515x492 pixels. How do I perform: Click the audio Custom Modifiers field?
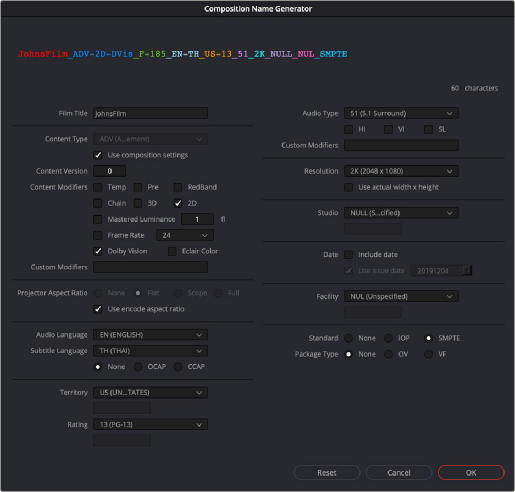(401, 145)
